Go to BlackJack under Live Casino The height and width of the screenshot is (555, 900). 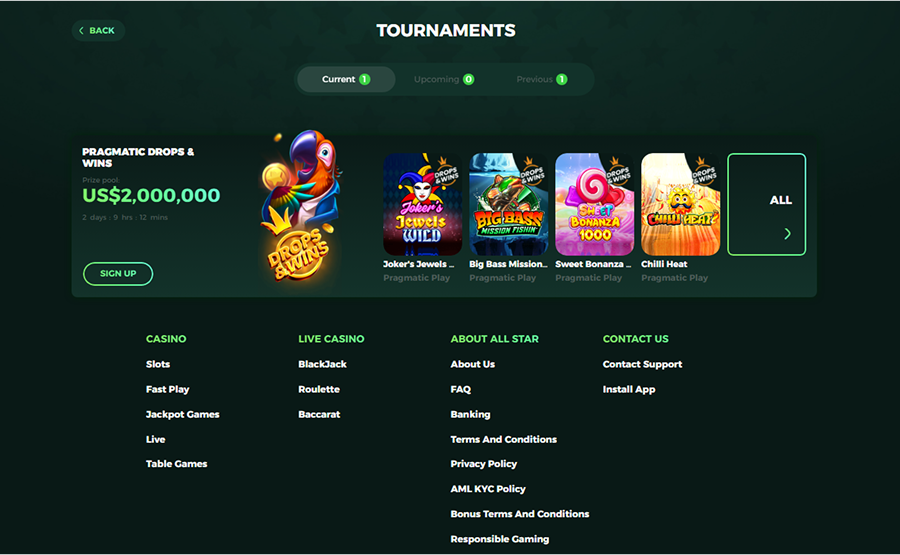[x=323, y=364]
